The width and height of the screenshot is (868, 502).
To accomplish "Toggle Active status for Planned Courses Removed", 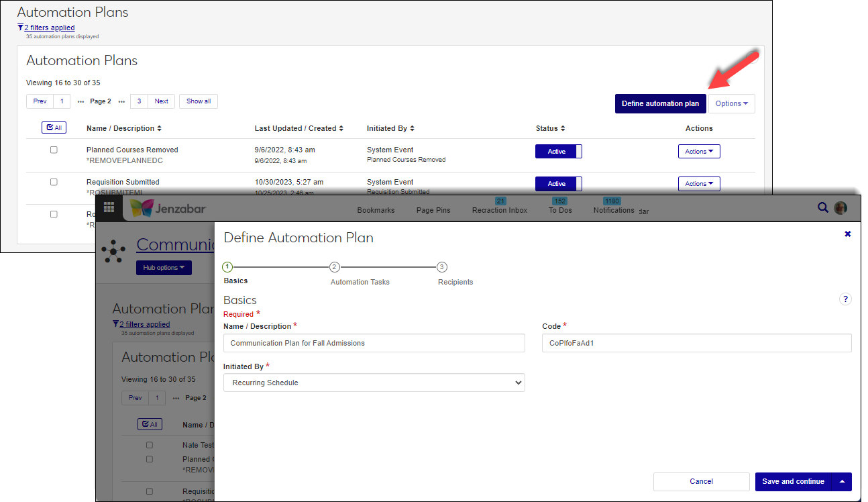I will pos(558,152).
